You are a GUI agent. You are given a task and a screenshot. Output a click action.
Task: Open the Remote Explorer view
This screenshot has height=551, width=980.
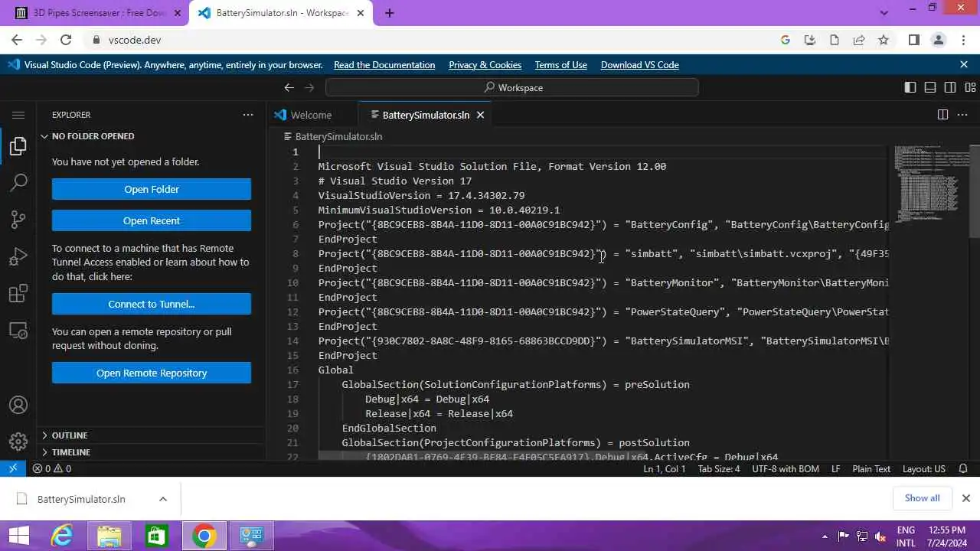point(18,330)
